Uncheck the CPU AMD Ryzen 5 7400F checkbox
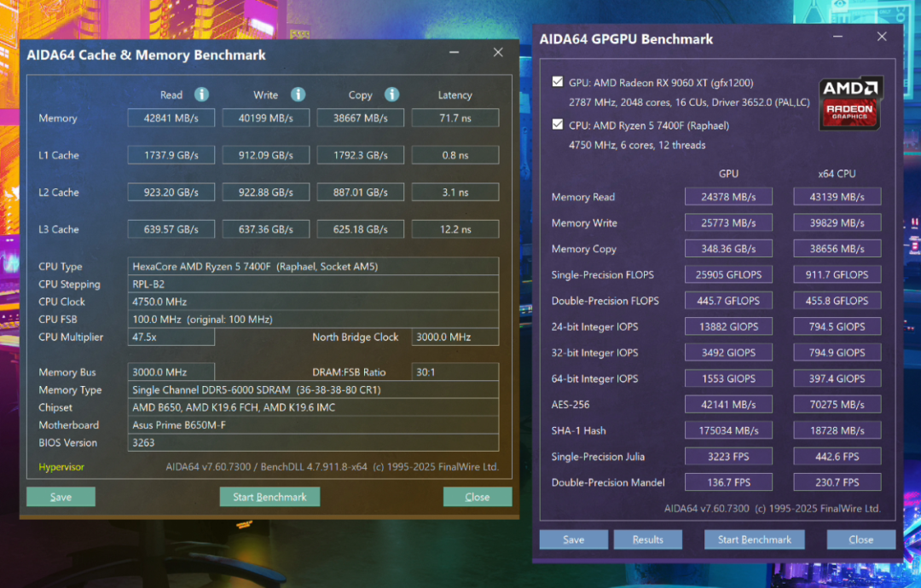Image resolution: width=921 pixels, height=588 pixels. coord(558,124)
